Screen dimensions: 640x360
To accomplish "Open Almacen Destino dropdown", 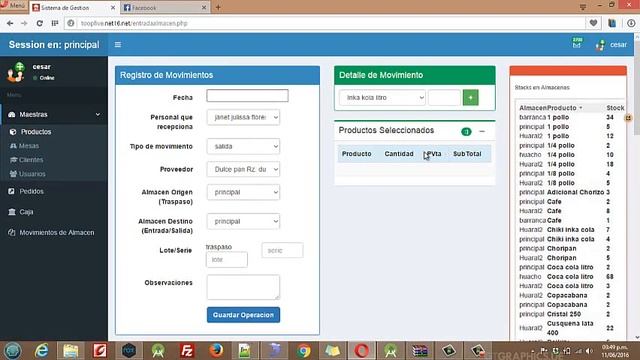I will (243, 221).
